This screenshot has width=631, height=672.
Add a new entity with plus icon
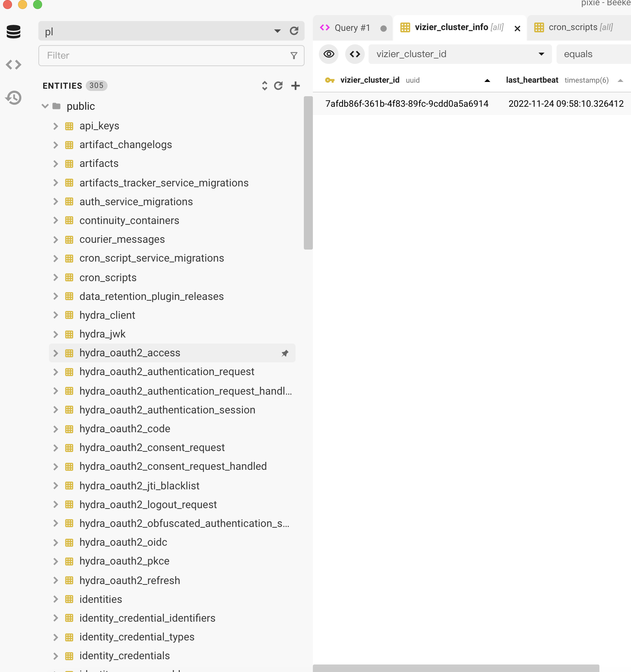296,86
